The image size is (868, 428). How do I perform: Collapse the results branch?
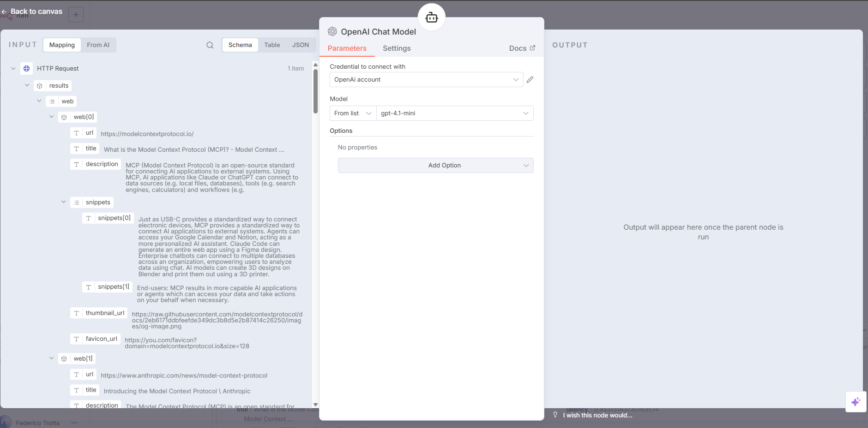[x=27, y=85]
